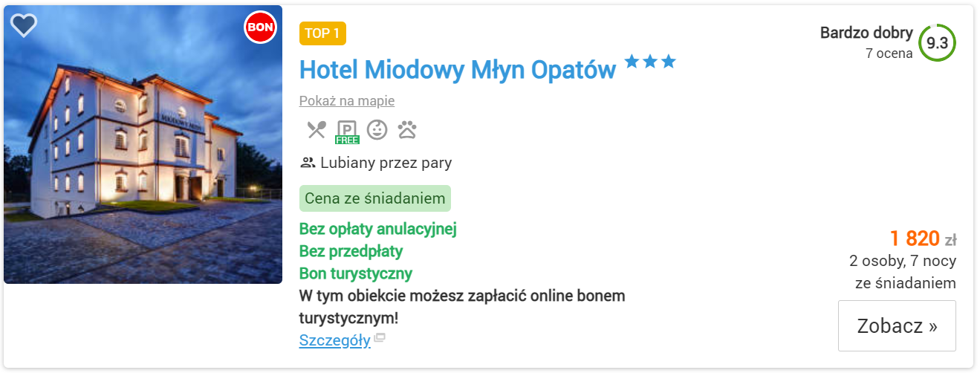Image resolution: width=980 pixels, height=373 pixels.
Task: Open the Hotel Miodowy Młyn Opatów title link
Action: click(x=458, y=70)
